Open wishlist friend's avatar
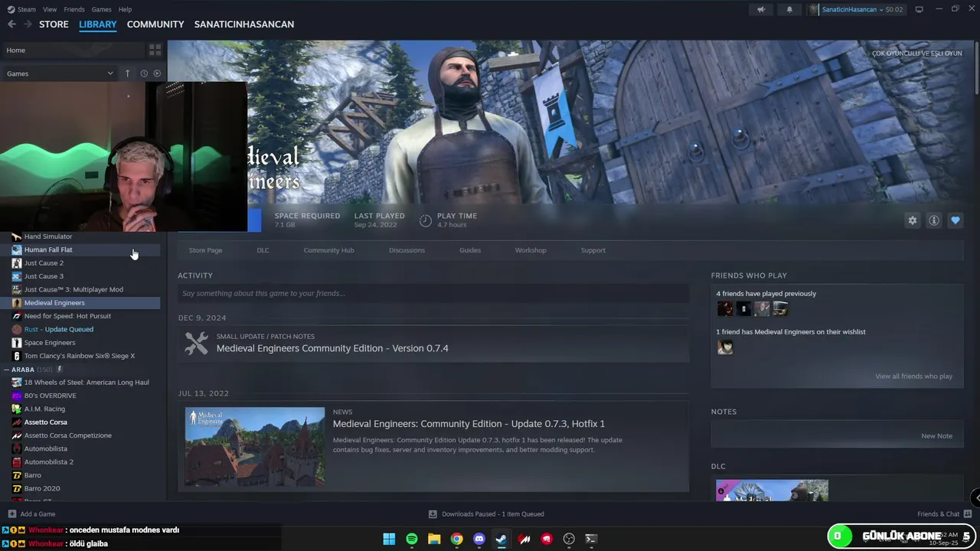980x551 pixels. [x=725, y=347]
